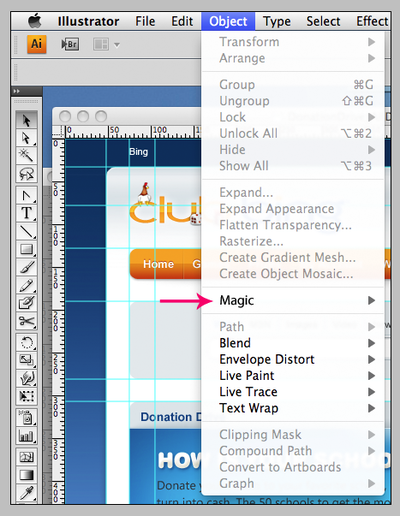400x516 pixels.
Task: Expand the tools panel with double arrows
Action: pos(16,91)
